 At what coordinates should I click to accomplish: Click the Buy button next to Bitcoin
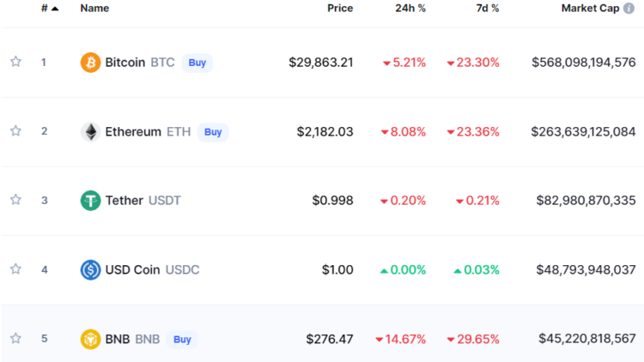[x=197, y=63]
